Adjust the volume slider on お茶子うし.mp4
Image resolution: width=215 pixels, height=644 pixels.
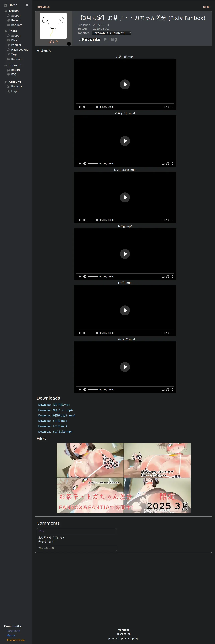point(93,164)
